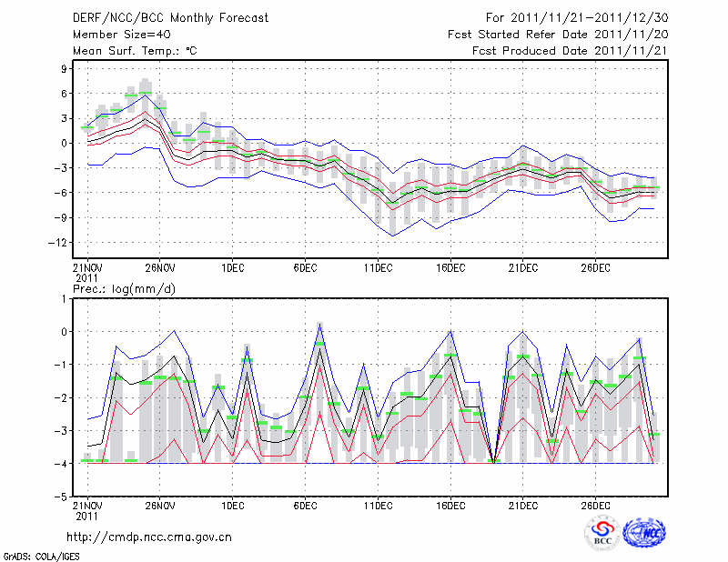Click 26DEC on the temperature chart axis
This screenshot has width=728, height=562.
tap(595, 267)
